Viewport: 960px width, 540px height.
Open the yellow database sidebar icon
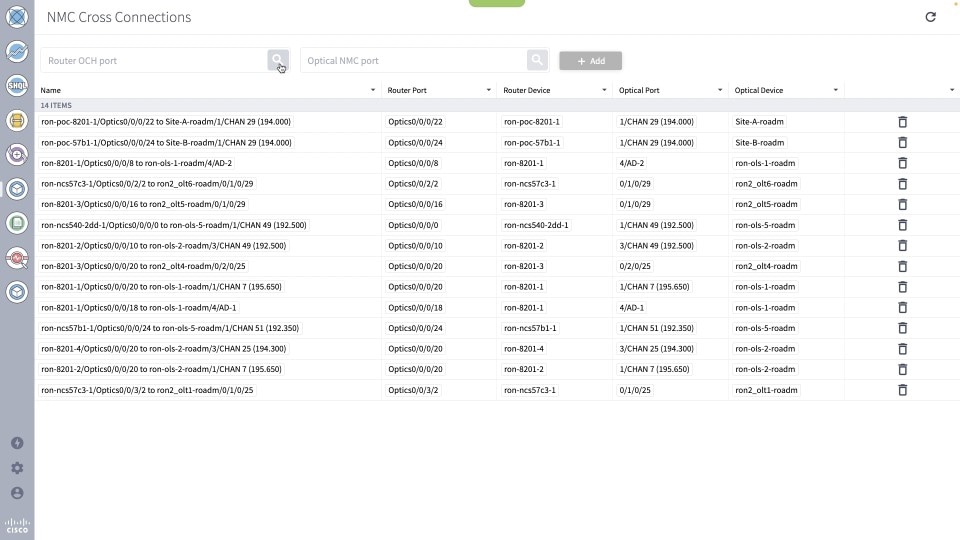[x=17, y=121]
